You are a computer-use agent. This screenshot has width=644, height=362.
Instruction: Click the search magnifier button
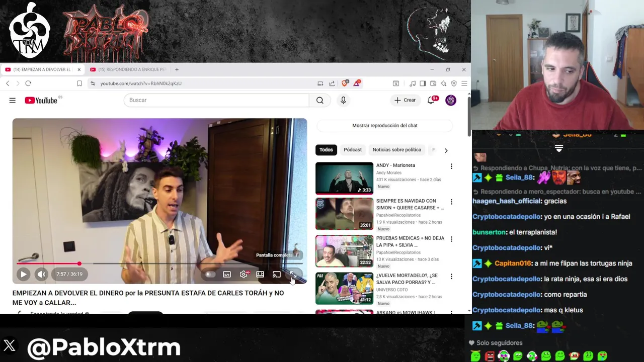[x=320, y=100]
